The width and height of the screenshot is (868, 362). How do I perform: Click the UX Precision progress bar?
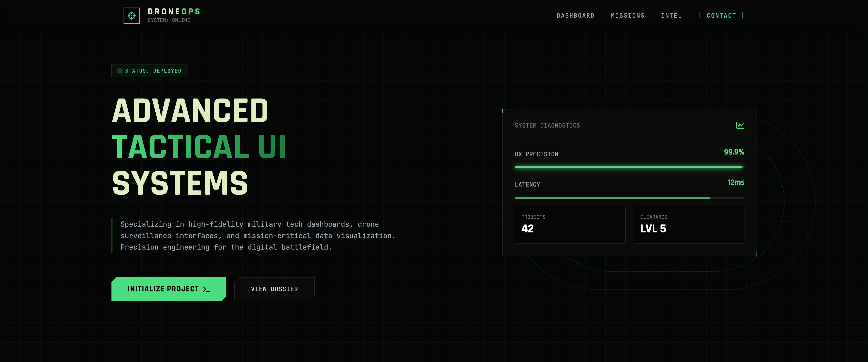coord(629,167)
